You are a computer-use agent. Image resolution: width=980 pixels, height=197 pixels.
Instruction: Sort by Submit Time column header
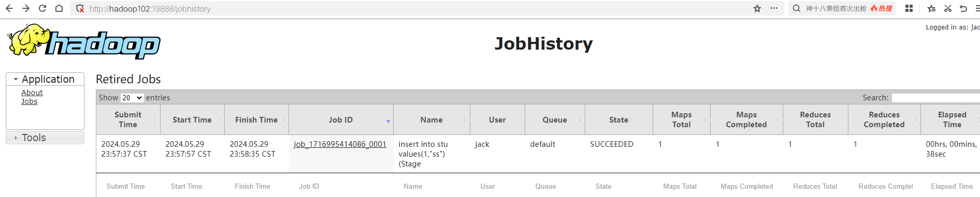click(x=128, y=119)
